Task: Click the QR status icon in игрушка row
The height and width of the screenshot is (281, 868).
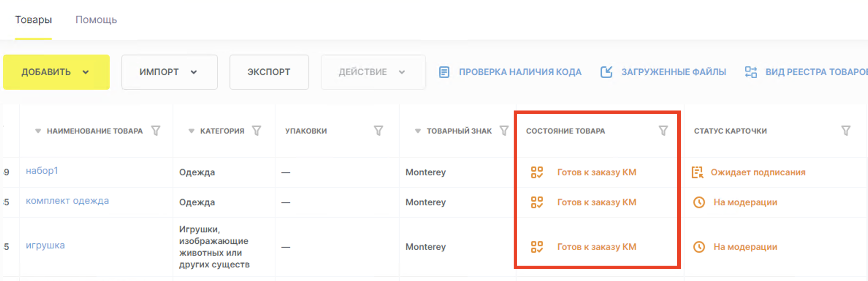Action: (537, 247)
